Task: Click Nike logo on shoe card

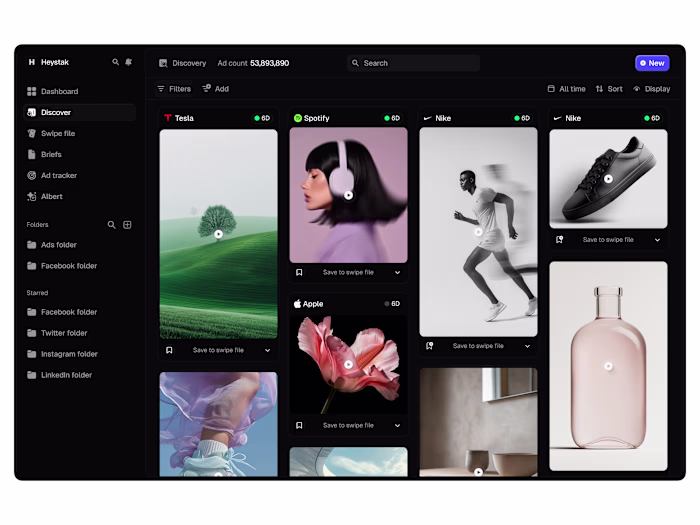Action: point(558,118)
